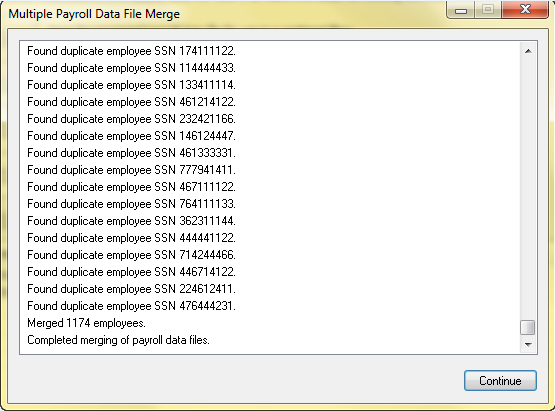Click the scrollbar up arrow
This screenshot has width=555, height=411.
coord(528,51)
